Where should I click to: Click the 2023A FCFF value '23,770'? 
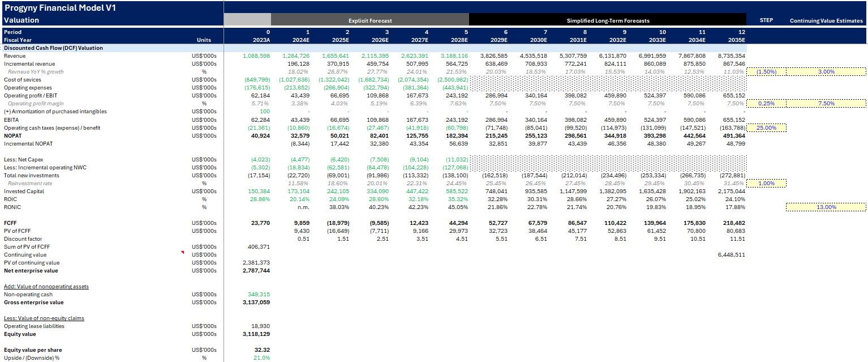261,223
